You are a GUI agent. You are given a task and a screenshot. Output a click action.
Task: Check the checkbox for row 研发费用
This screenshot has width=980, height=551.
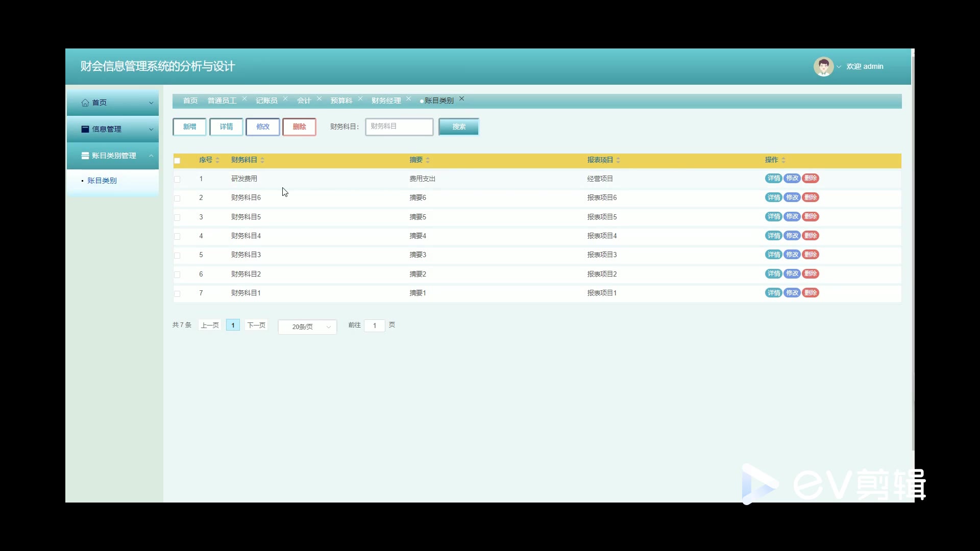(177, 179)
